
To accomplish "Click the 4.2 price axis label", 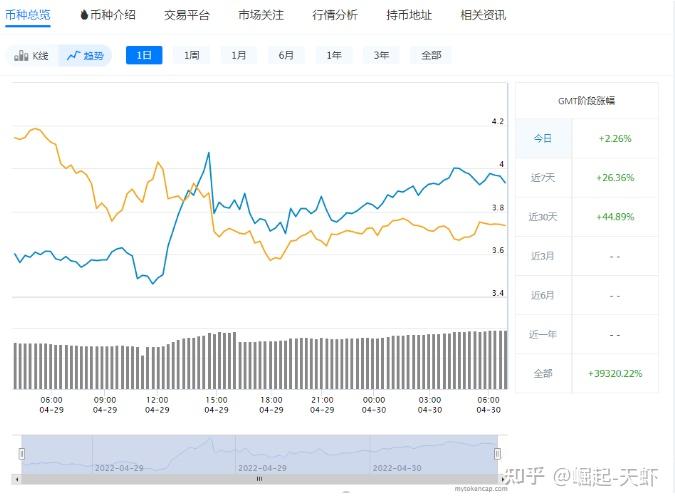I will [x=498, y=121].
